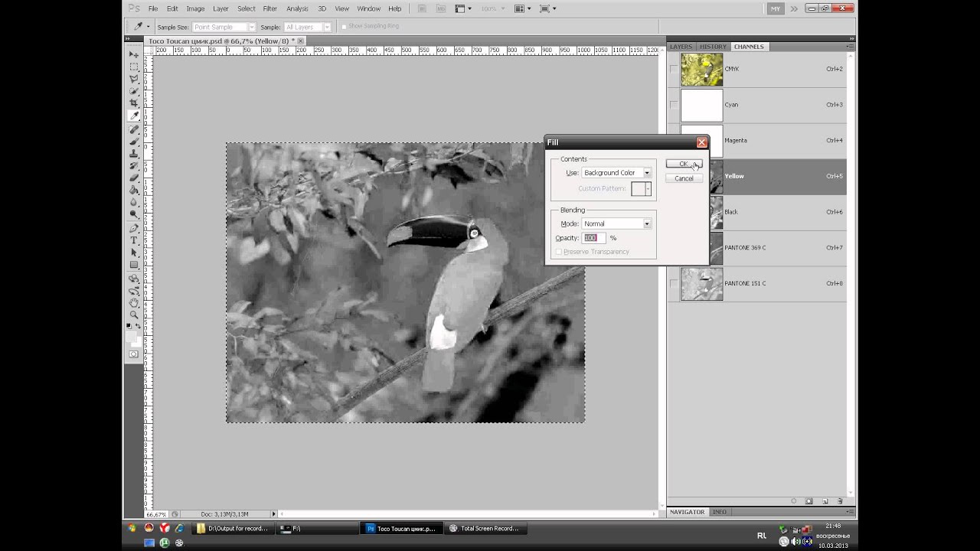Select the Lasso tool
The image size is (980, 551).
tap(134, 79)
